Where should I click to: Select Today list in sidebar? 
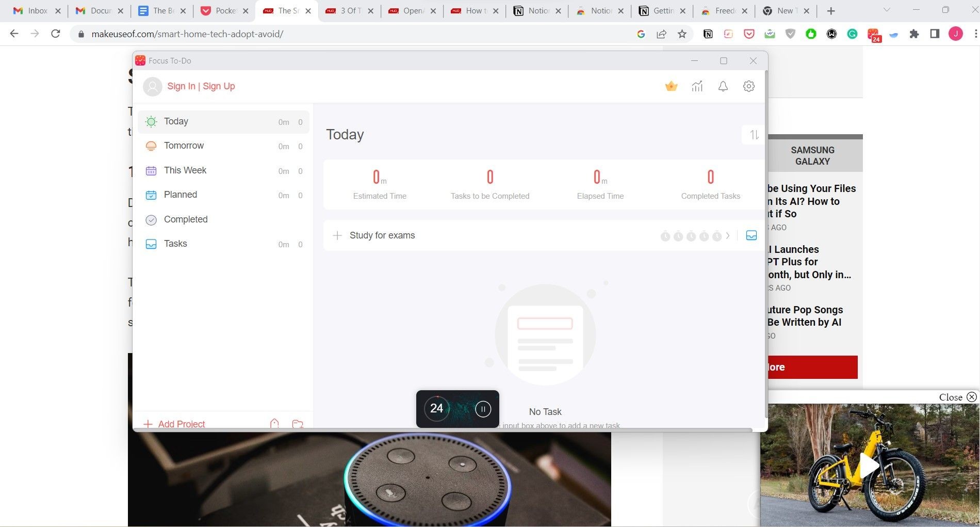pos(223,122)
